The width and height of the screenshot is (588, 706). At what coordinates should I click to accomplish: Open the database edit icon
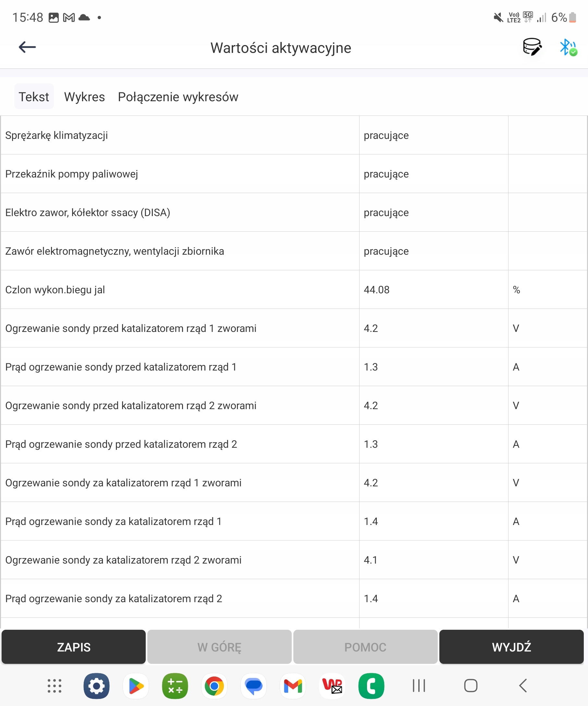pyautogui.click(x=532, y=47)
